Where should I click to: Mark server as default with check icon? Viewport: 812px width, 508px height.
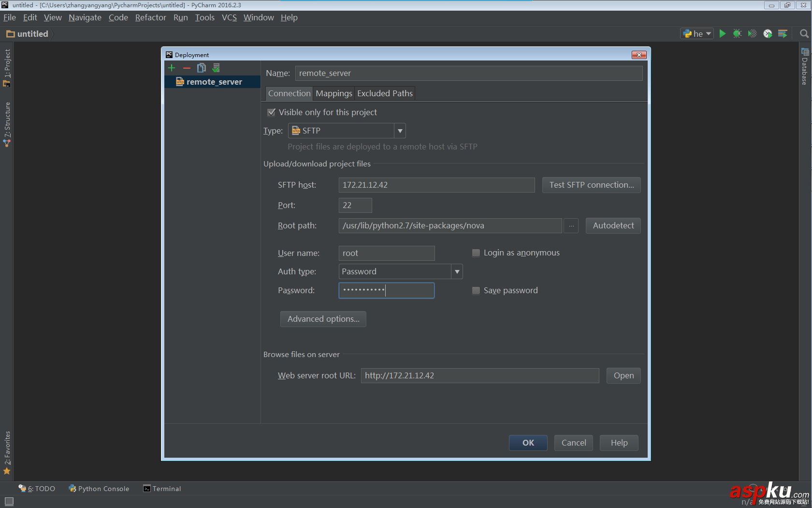coord(216,68)
